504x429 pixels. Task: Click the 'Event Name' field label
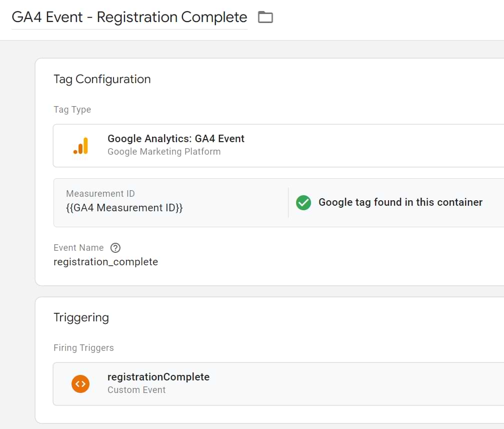[78, 248]
